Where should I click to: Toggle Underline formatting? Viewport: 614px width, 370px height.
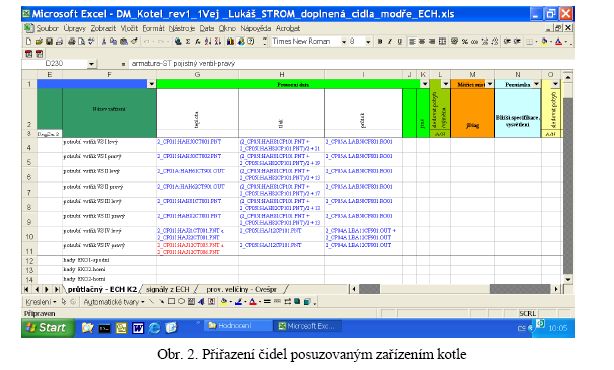tap(400, 42)
